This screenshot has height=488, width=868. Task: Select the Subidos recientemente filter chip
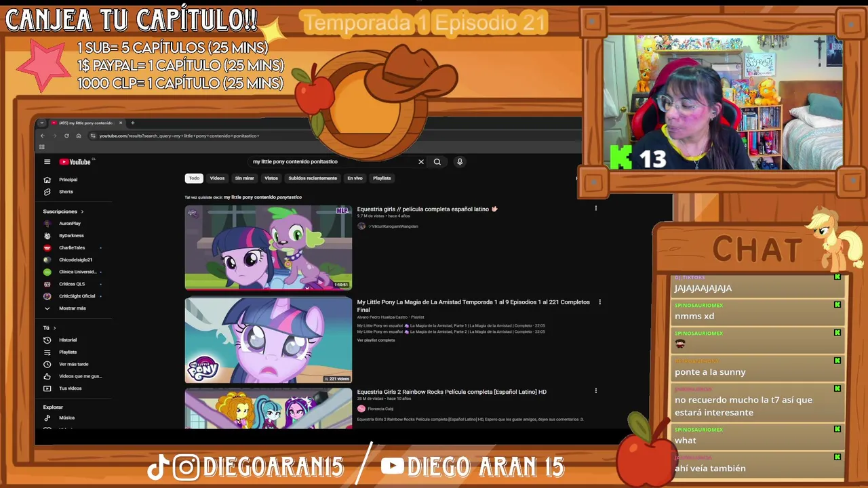pyautogui.click(x=313, y=178)
